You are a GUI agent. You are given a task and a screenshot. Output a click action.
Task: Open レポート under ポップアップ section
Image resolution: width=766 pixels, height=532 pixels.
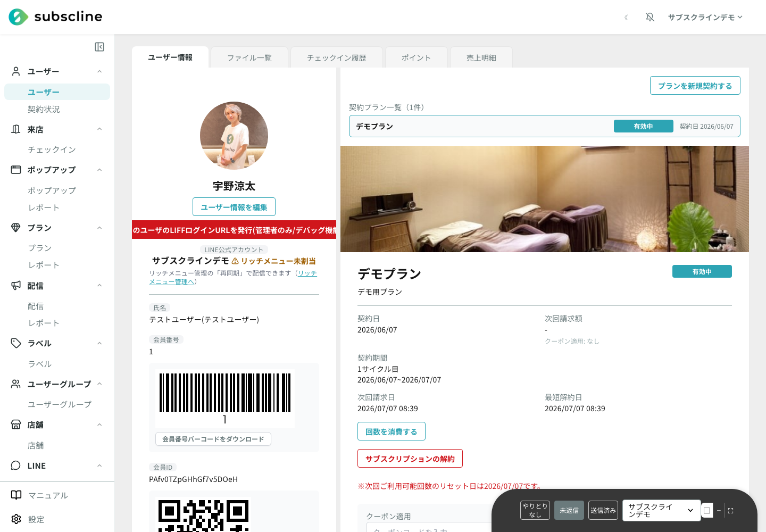(44, 207)
